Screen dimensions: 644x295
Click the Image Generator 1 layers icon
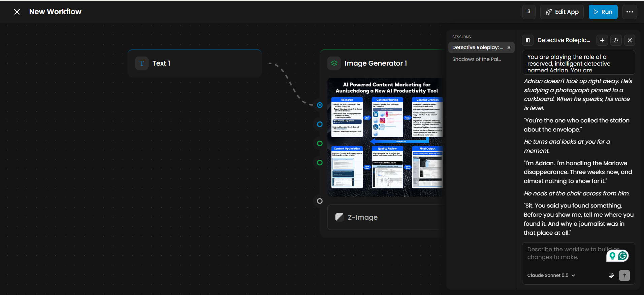[334, 63]
